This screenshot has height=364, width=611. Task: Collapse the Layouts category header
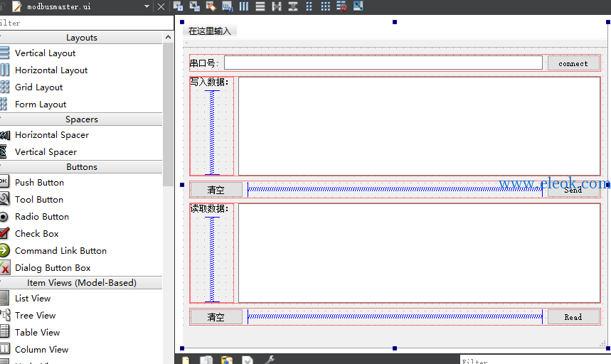coord(81,38)
